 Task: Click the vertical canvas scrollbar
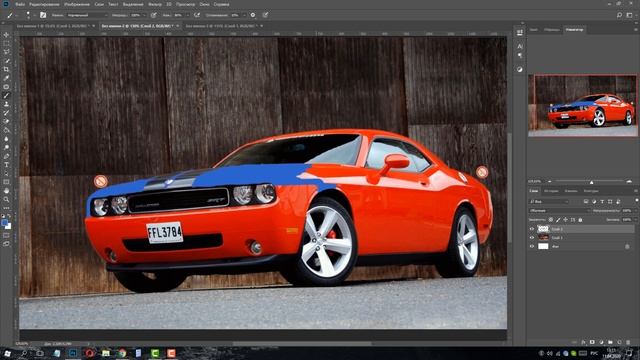[510, 187]
